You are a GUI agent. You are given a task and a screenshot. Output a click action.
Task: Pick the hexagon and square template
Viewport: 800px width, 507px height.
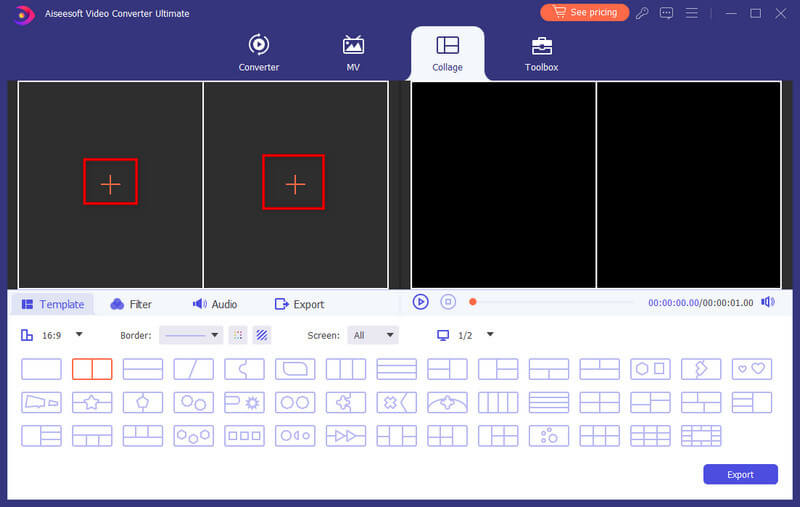pos(651,369)
